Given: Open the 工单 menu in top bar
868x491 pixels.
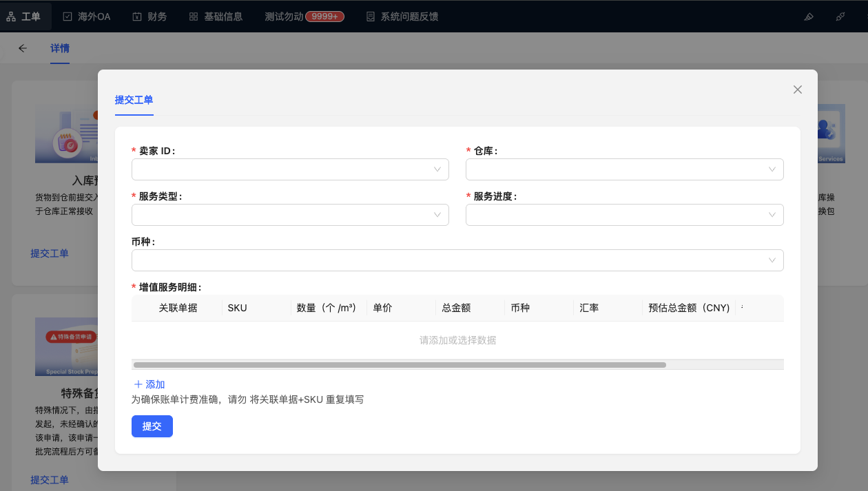Looking at the screenshot, I should tap(25, 17).
